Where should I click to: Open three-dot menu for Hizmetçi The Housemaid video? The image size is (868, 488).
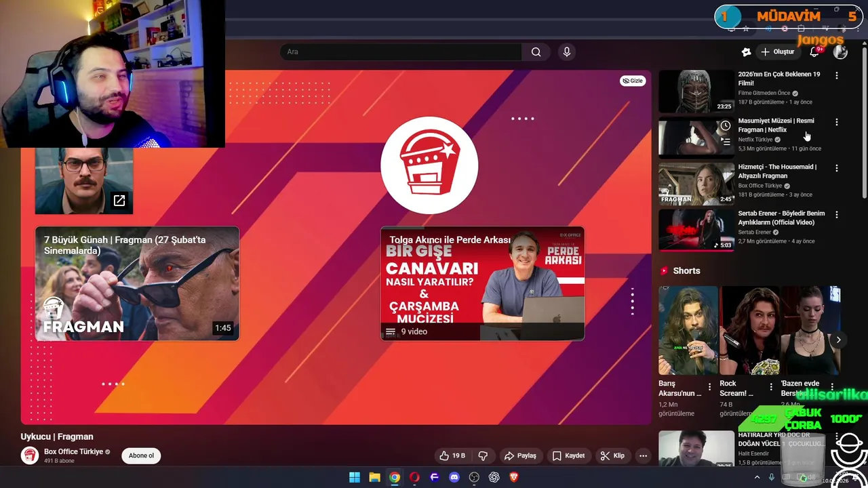click(x=836, y=168)
